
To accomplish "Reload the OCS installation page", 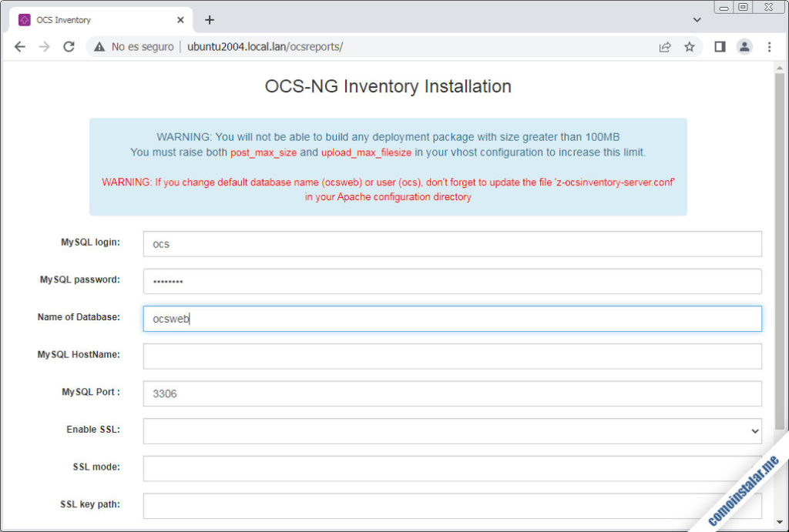I will point(68,46).
